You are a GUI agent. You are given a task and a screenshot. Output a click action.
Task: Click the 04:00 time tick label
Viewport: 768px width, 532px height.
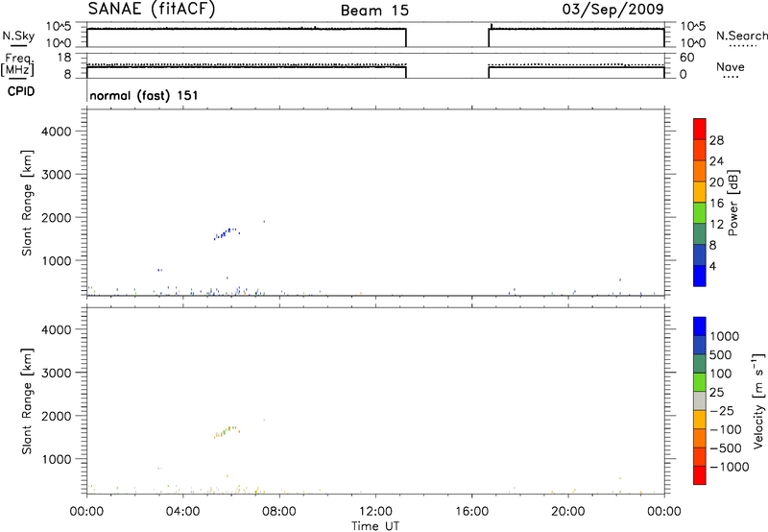(182, 512)
